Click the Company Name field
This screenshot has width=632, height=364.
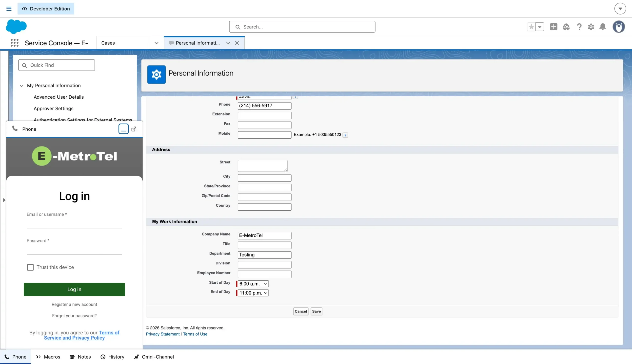(264, 236)
